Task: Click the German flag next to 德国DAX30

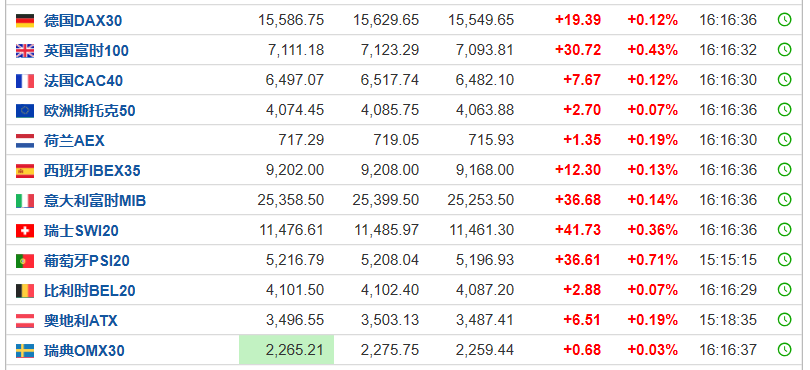Action: (25, 21)
